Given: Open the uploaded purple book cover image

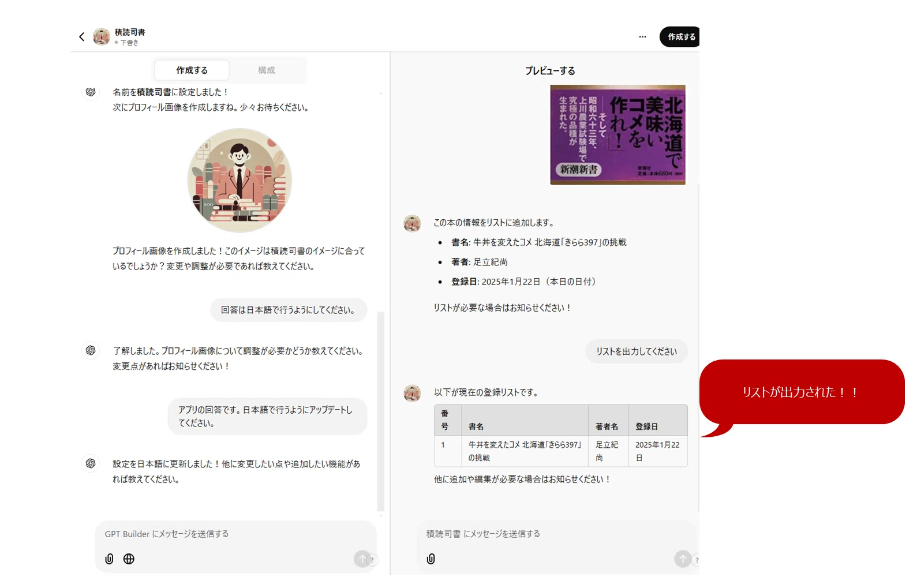Looking at the screenshot, I should click(x=617, y=134).
